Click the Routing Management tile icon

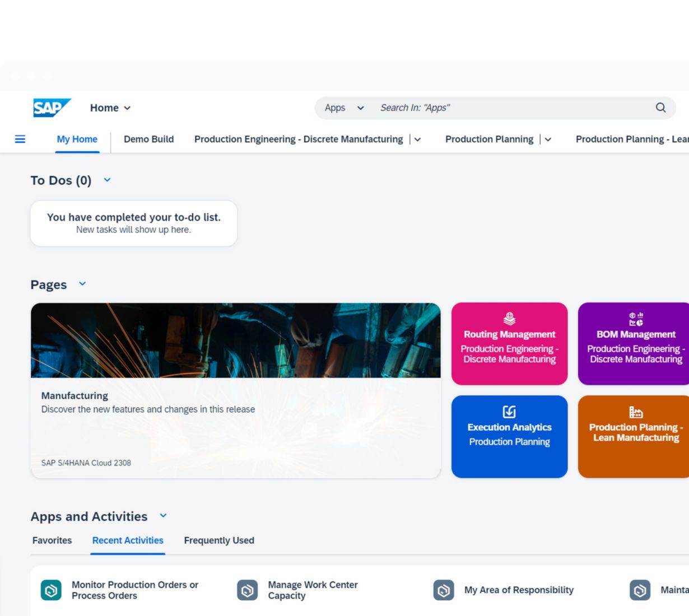coord(509,319)
